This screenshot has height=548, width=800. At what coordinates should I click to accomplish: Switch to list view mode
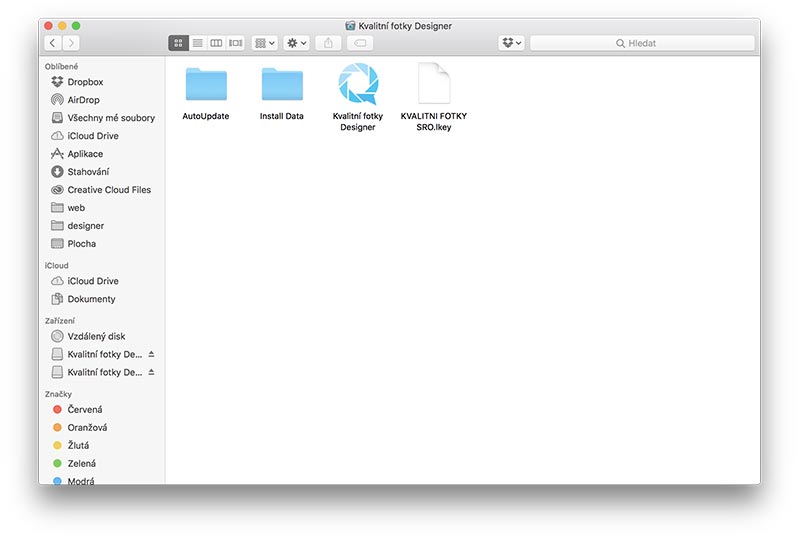click(197, 43)
